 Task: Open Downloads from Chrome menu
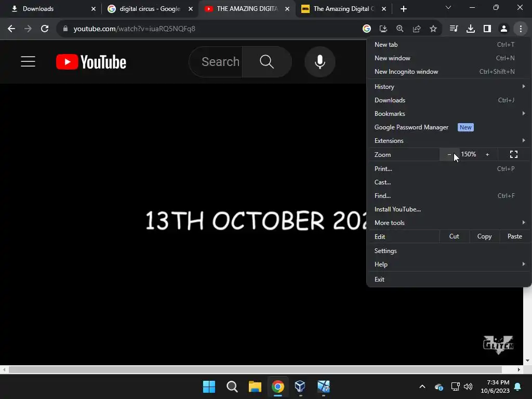coord(448,100)
